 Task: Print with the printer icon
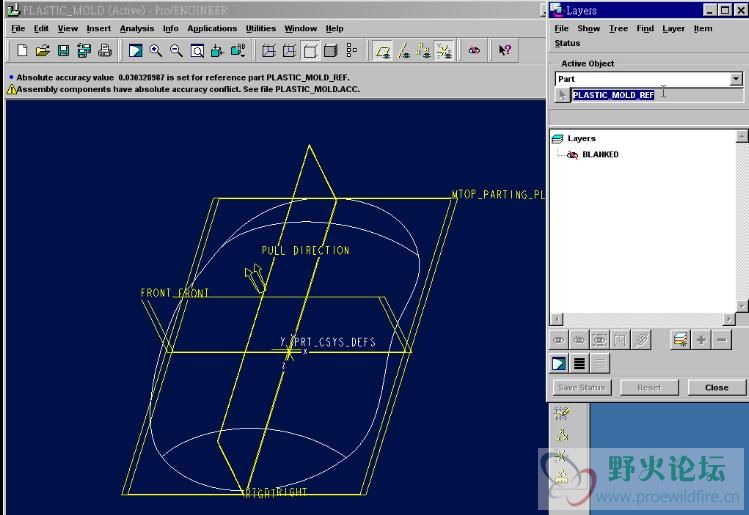[105, 50]
